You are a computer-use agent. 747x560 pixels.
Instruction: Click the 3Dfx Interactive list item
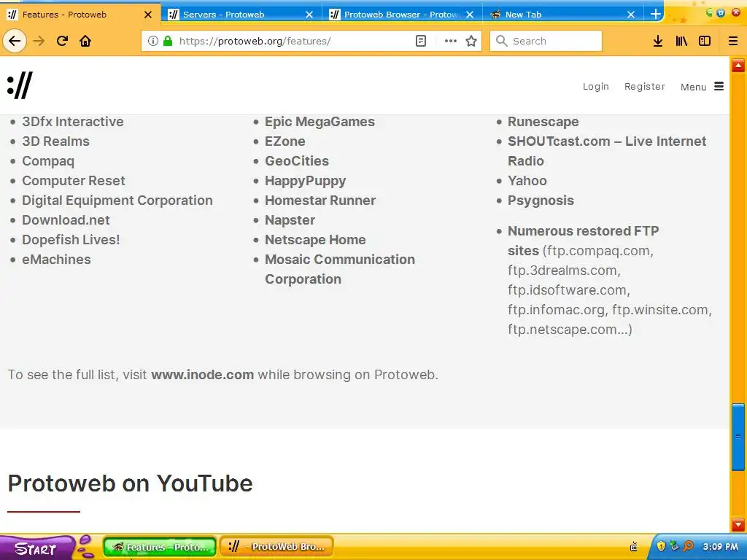pyautogui.click(x=73, y=122)
